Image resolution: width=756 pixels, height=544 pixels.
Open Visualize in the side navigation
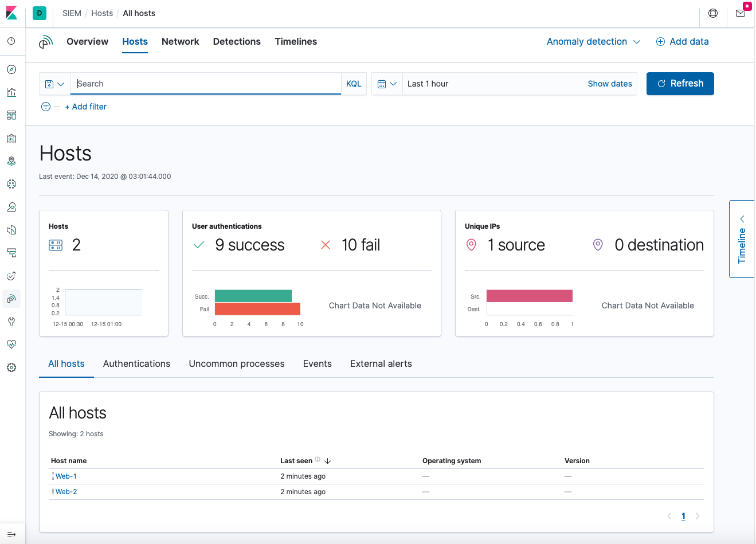11,92
